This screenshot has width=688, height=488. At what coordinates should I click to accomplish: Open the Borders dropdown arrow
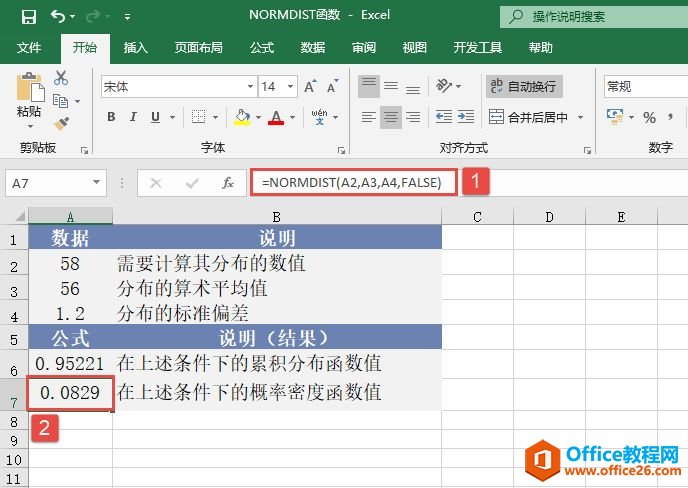click(x=215, y=117)
